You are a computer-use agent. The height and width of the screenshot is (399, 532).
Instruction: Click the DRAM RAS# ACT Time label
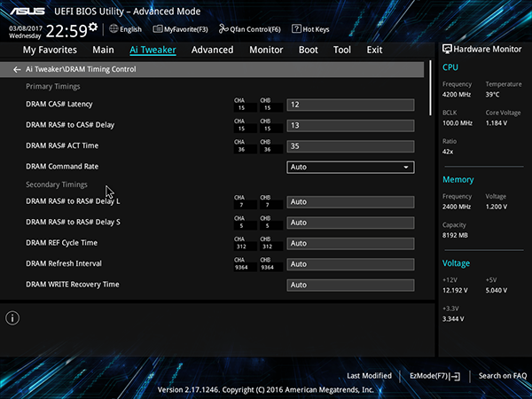click(62, 145)
